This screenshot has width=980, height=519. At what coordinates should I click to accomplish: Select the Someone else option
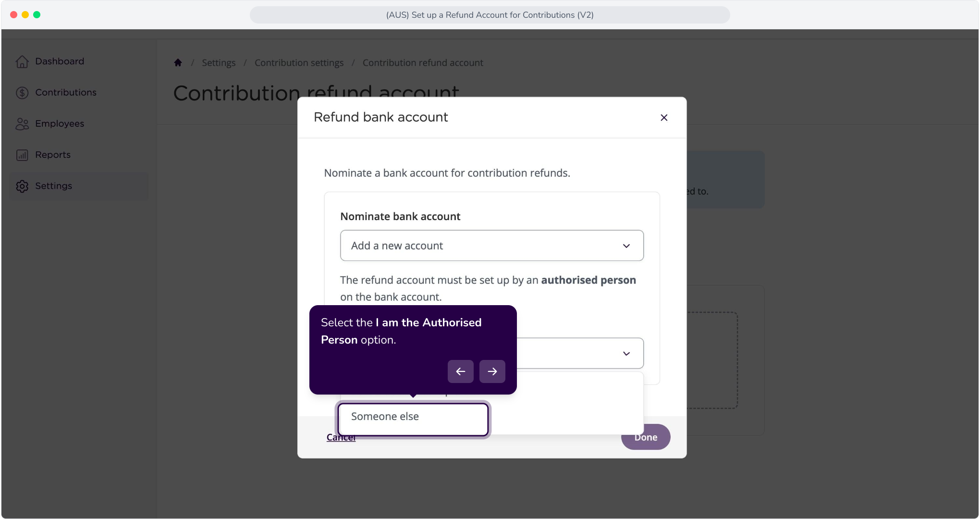click(x=413, y=420)
